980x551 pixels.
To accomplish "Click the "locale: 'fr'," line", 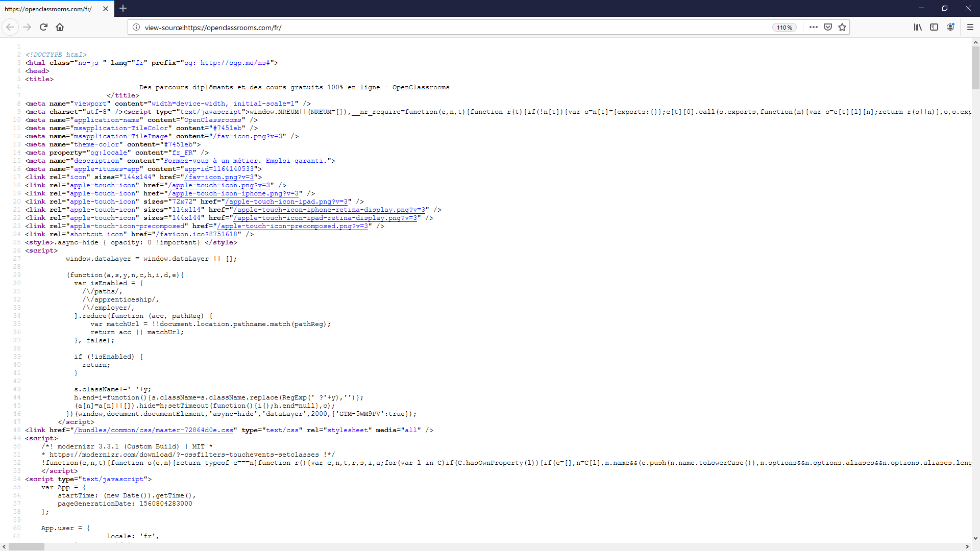I will click(133, 536).
